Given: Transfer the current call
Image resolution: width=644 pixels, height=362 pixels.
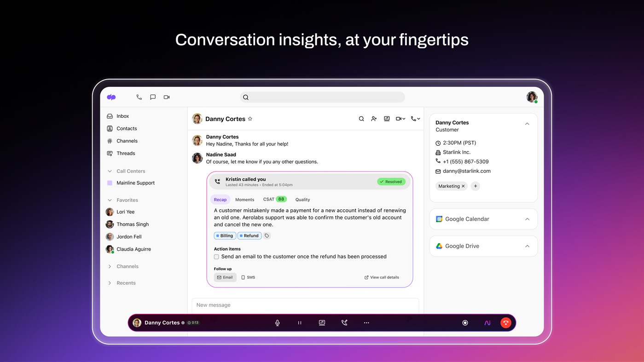Looking at the screenshot, I should (x=344, y=322).
